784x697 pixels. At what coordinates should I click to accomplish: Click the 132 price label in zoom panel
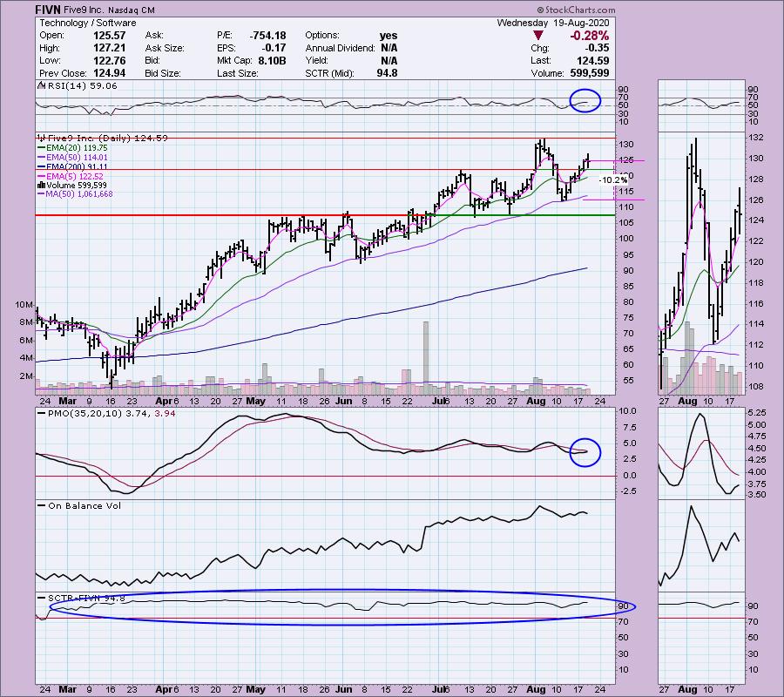tap(756, 138)
